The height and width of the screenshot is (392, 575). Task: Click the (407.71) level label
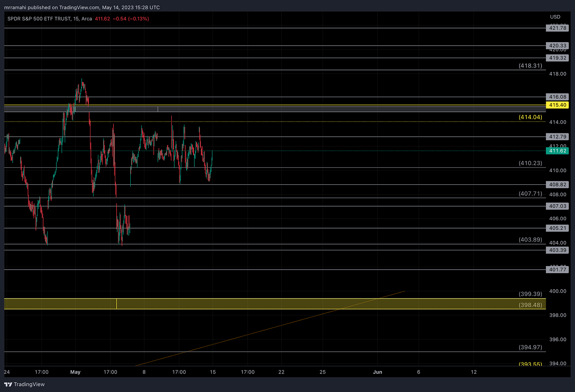coord(530,194)
